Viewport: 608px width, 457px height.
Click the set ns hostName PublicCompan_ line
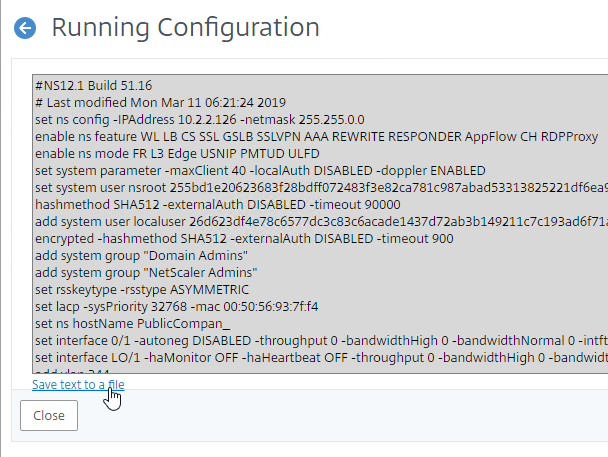pyautogui.click(x=133, y=324)
